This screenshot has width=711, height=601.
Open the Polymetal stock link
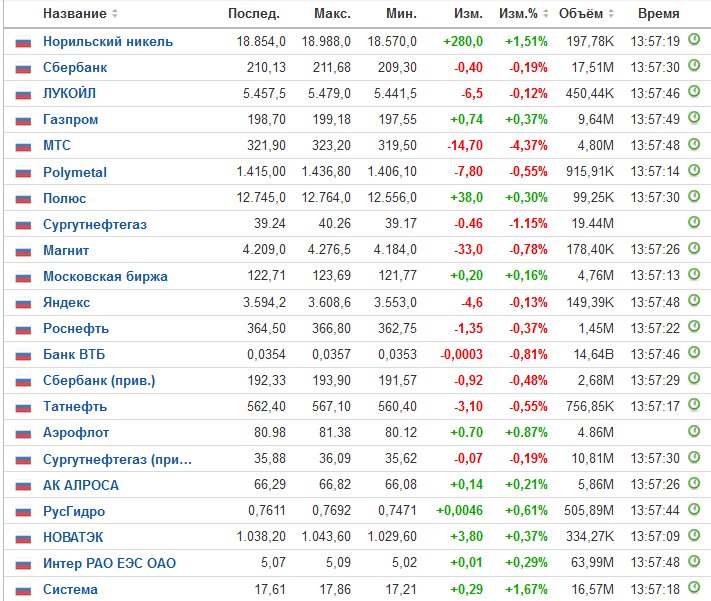75,172
